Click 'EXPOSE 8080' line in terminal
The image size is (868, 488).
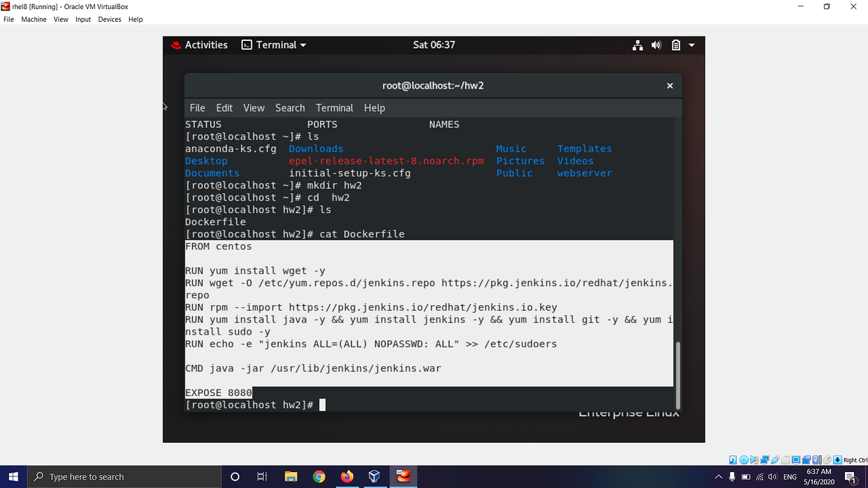pos(219,393)
